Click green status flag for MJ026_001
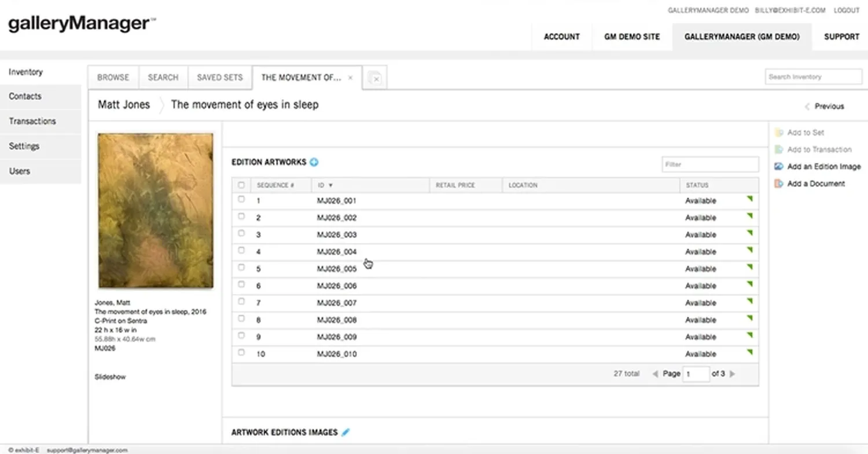This screenshot has width=868, height=454. (x=750, y=199)
